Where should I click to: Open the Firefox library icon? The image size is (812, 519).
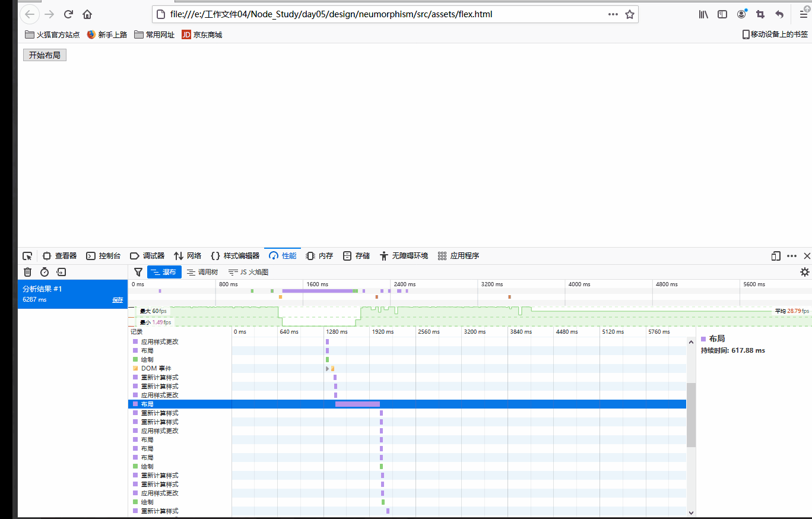click(703, 14)
